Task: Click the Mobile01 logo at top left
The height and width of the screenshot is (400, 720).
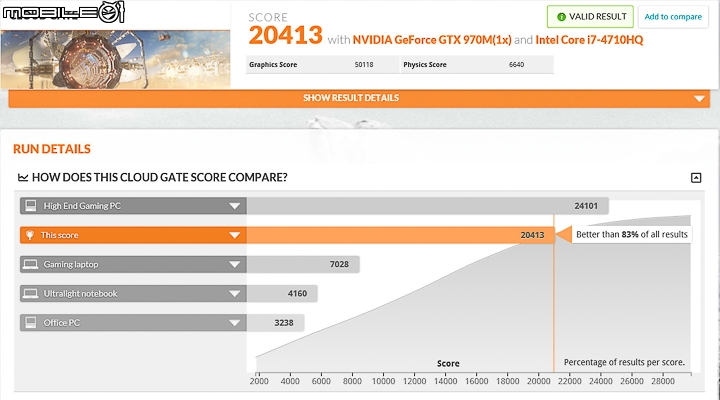Action: click(63, 12)
